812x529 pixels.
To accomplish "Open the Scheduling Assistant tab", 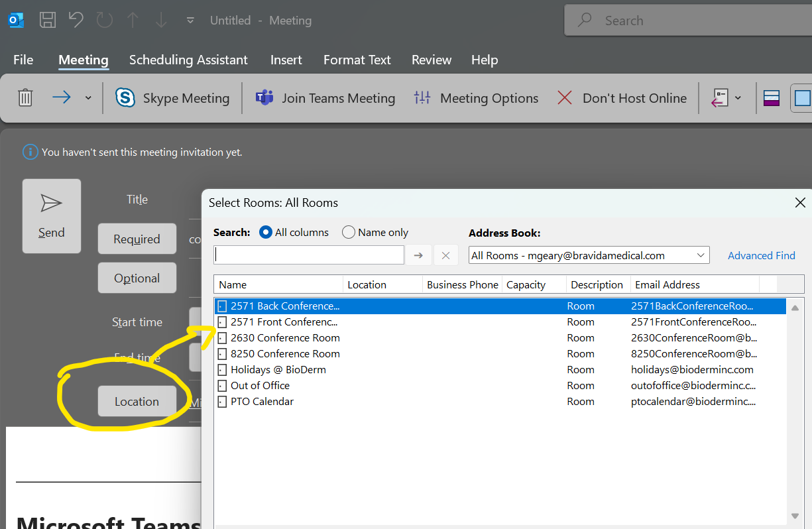I will [x=188, y=60].
